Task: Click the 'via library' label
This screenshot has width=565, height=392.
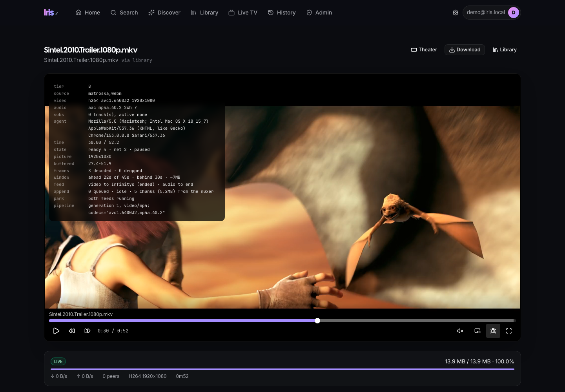Action: tap(137, 60)
